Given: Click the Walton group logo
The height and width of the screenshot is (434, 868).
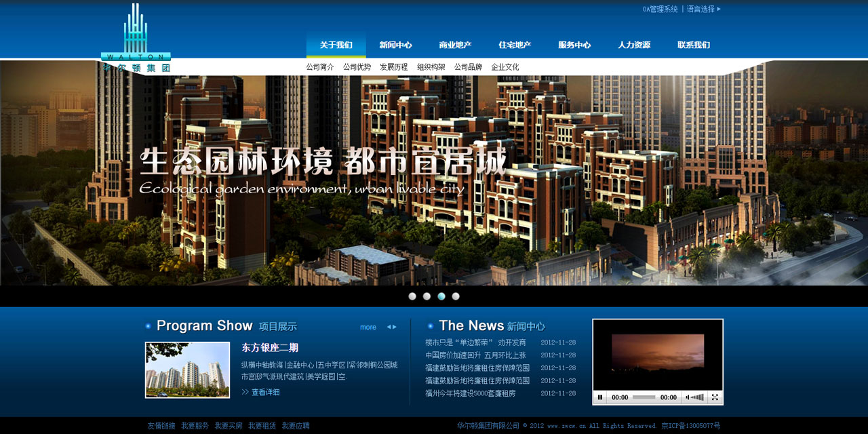Looking at the screenshot, I should [x=136, y=38].
